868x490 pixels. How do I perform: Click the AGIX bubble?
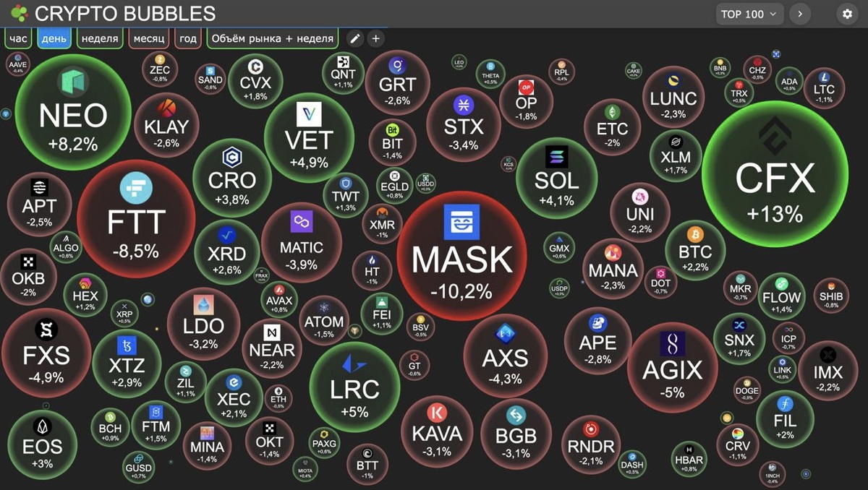[x=672, y=367]
